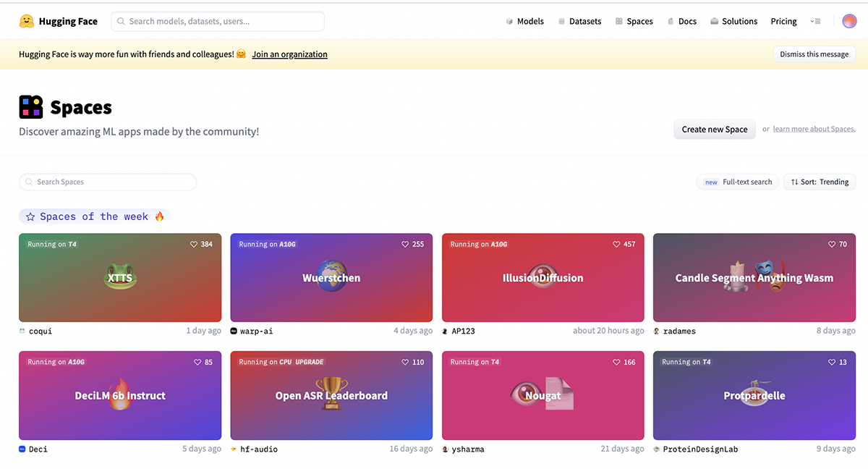
Task: Open the Wuerstchen space card
Action: pos(331,277)
